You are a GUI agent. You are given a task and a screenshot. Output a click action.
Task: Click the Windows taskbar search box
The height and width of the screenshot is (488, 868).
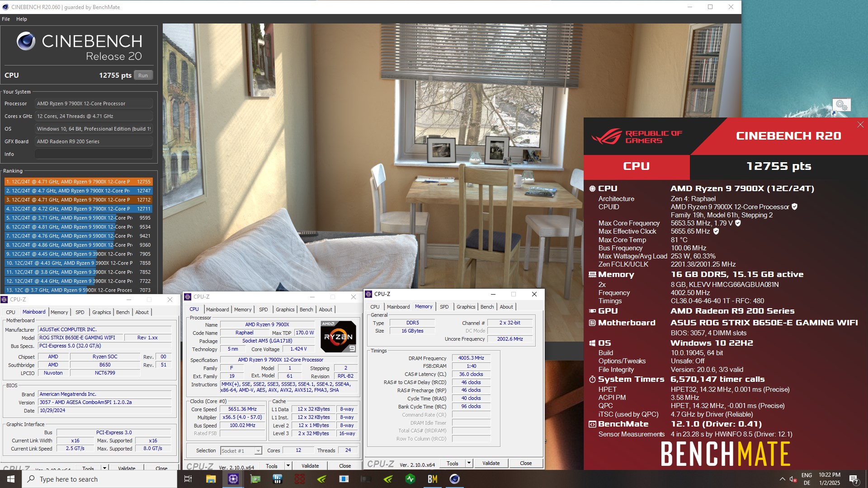[99, 479]
